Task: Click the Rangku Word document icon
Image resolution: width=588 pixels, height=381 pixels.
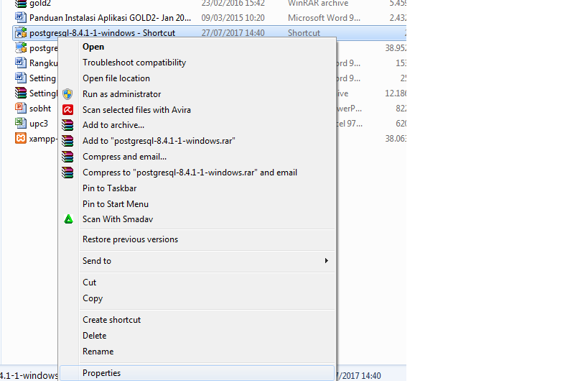Action: 21,63
